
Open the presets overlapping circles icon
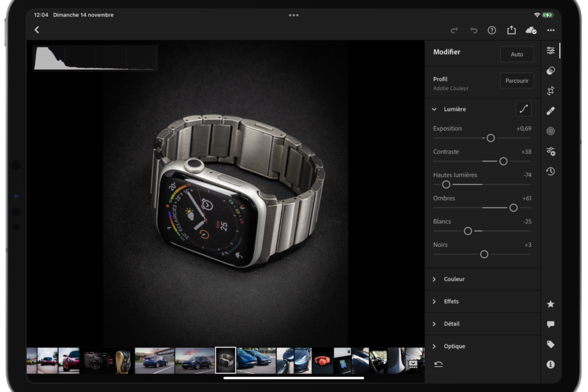(x=551, y=71)
